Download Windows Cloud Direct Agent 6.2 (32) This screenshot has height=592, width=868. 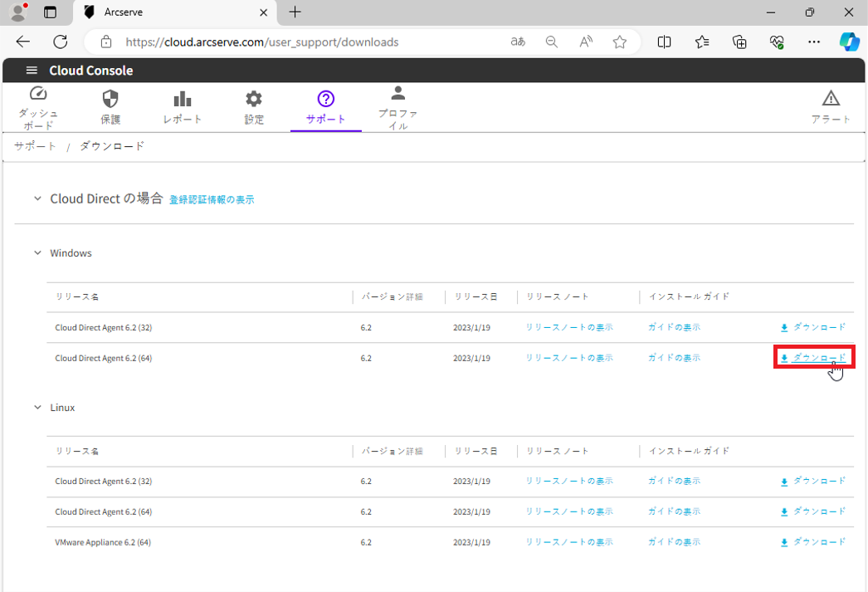tap(813, 327)
